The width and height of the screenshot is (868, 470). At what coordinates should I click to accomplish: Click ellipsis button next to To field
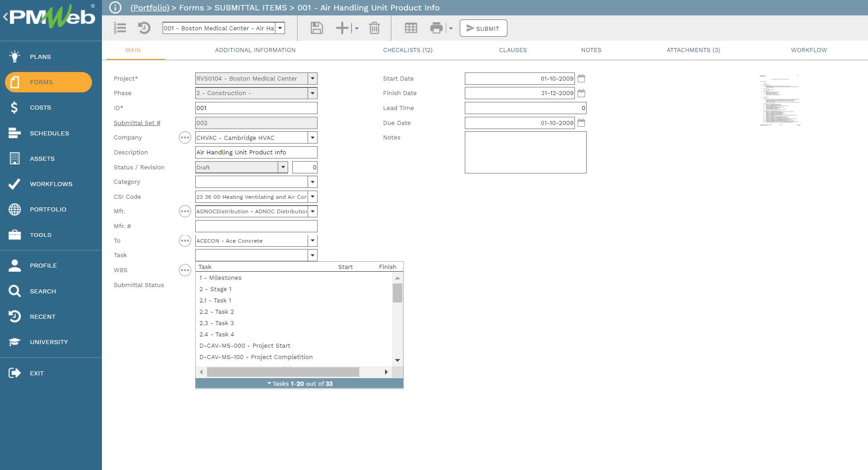point(185,241)
